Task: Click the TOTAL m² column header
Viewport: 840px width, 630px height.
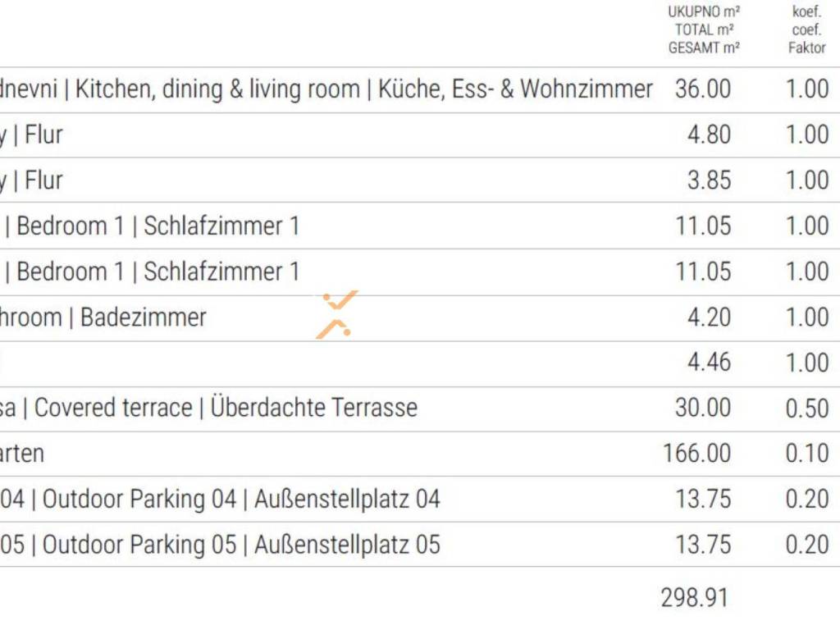Action: [x=704, y=30]
